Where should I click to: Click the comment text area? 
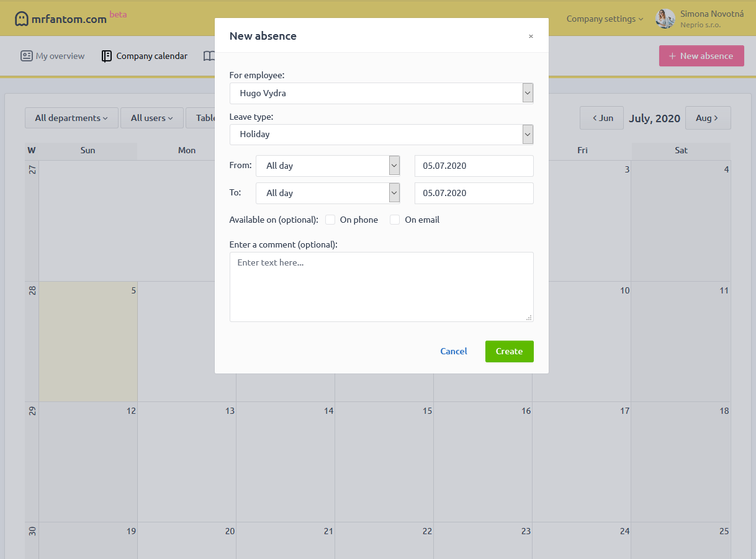point(381,287)
